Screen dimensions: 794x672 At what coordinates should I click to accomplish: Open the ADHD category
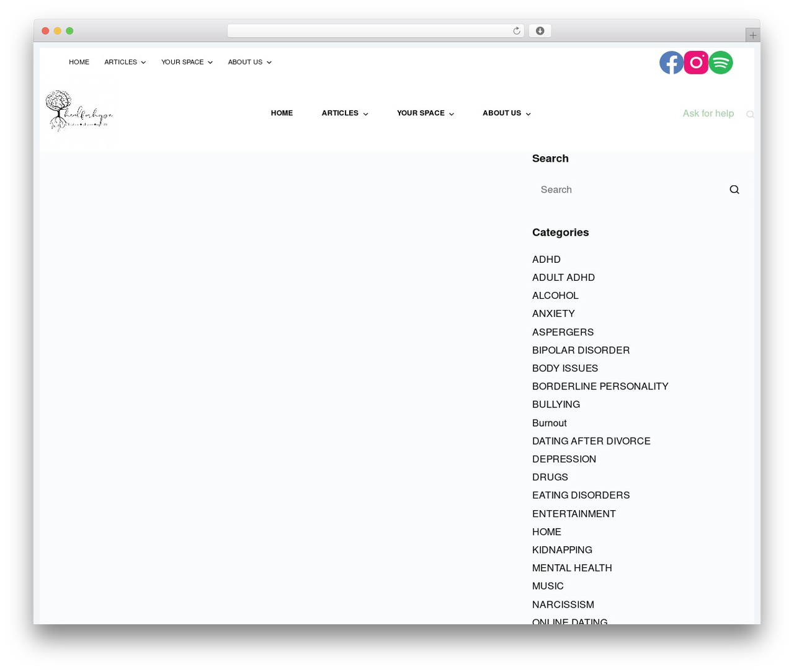coord(546,259)
